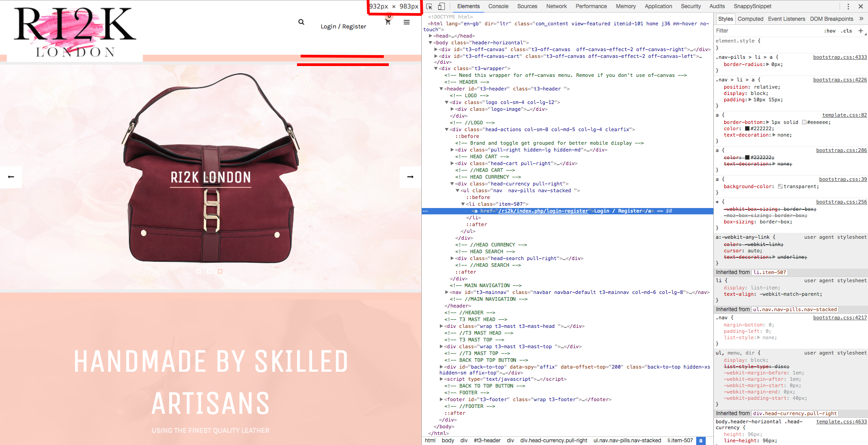Expand the nav t3-mainnav node
The image size is (868, 445).
(x=447, y=292)
